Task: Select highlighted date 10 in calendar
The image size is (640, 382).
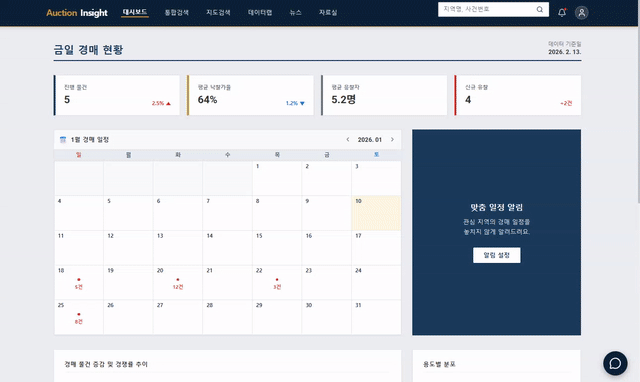Action: 376,213
